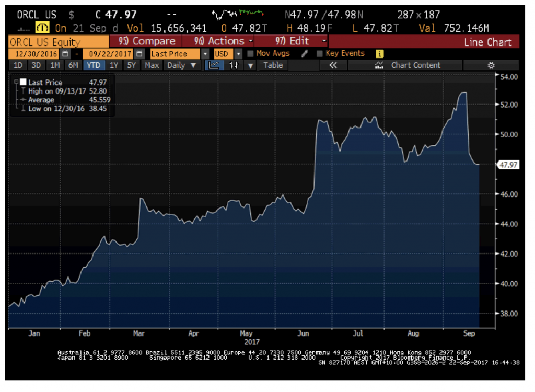Click the ORCL US ticker in the header
The width and height of the screenshot is (535, 392).
pyautogui.click(x=37, y=15)
